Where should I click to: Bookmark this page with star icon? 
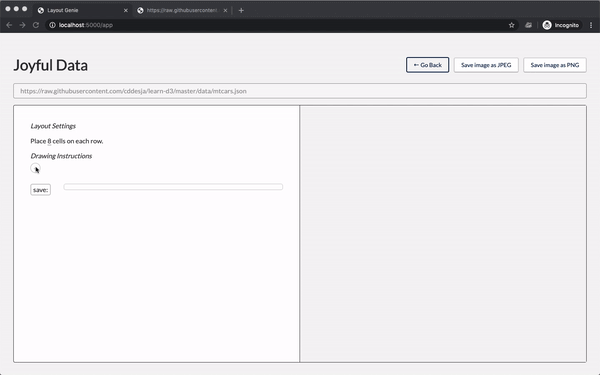512,25
